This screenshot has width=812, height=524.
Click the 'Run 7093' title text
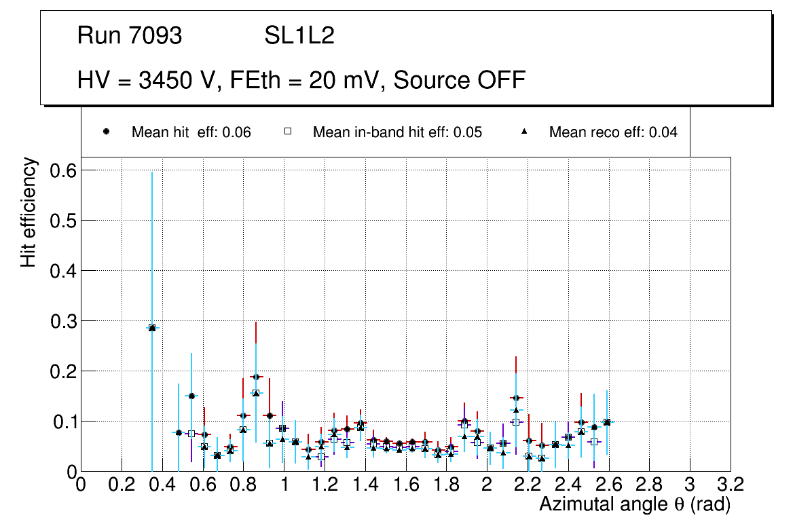(130, 36)
